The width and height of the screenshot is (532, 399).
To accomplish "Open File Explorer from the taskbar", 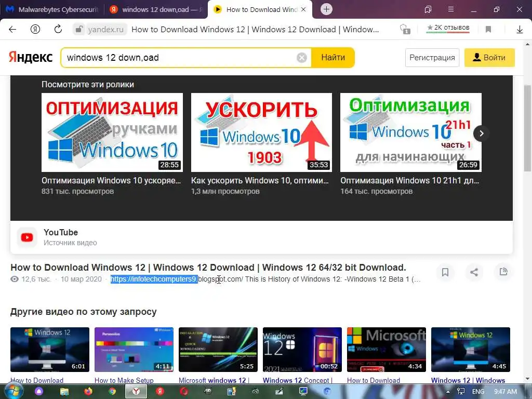I will (64, 392).
